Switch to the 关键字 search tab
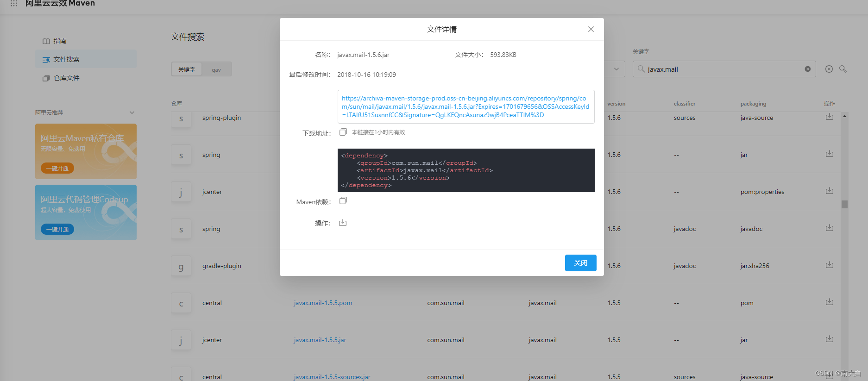Viewport: 868px width, 381px height. (187, 69)
